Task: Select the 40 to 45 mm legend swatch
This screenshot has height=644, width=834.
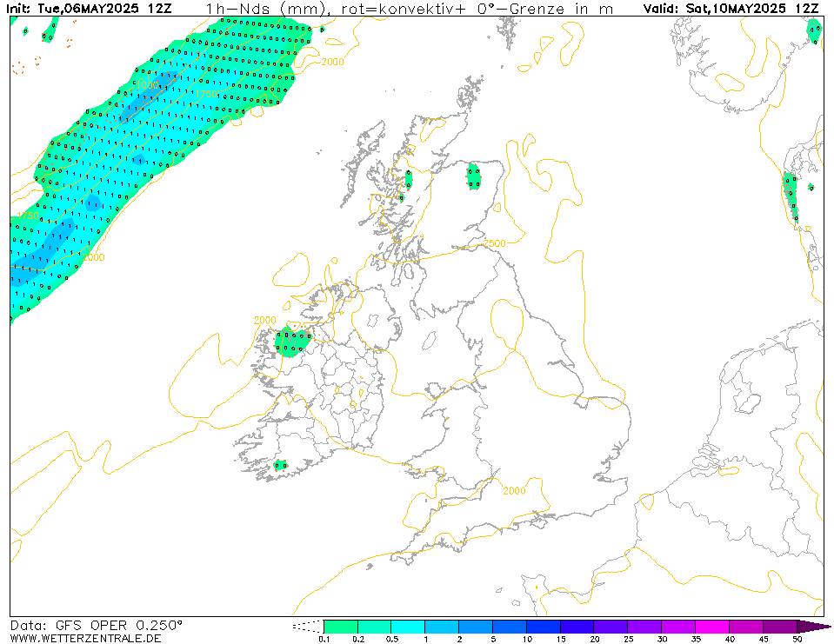Action: 745,627
